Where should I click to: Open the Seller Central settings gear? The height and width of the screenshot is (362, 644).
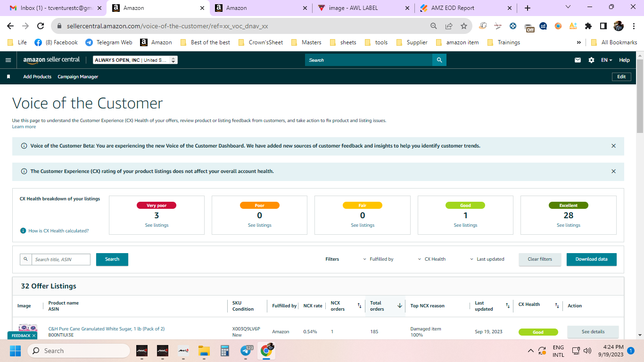(x=591, y=60)
